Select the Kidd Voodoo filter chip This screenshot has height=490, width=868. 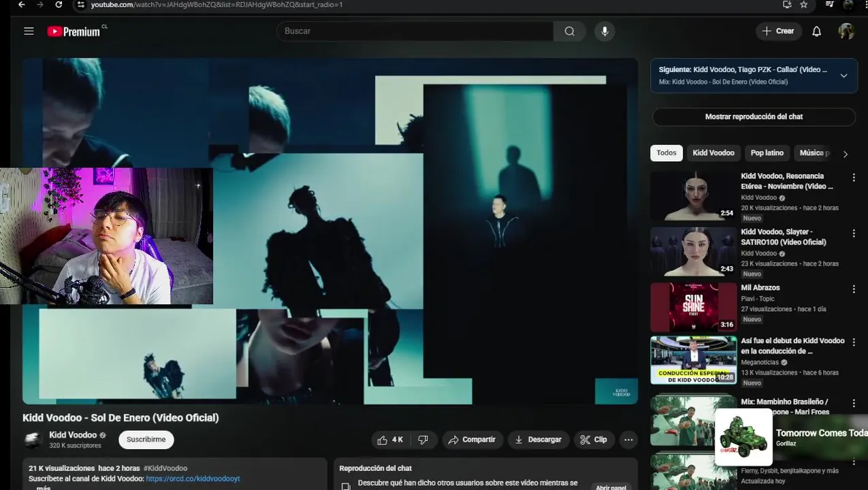[x=713, y=153]
